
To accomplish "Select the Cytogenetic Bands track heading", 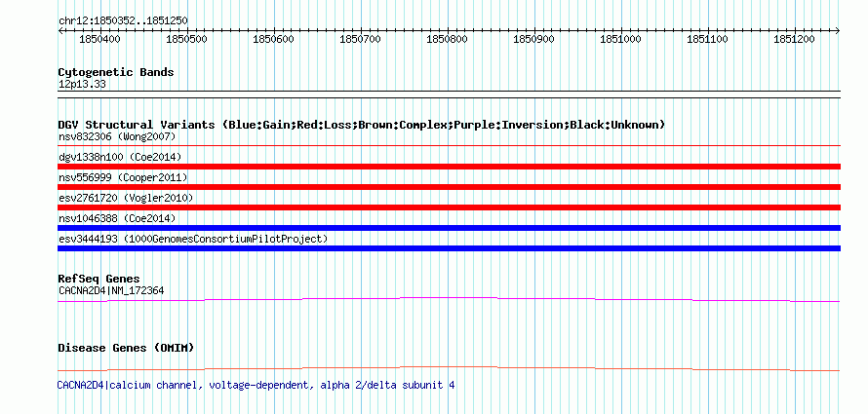I will pos(116,72).
